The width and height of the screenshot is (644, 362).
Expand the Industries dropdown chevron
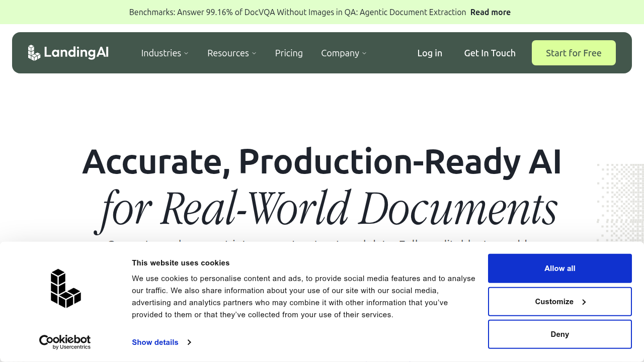click(x=186, y=53)
